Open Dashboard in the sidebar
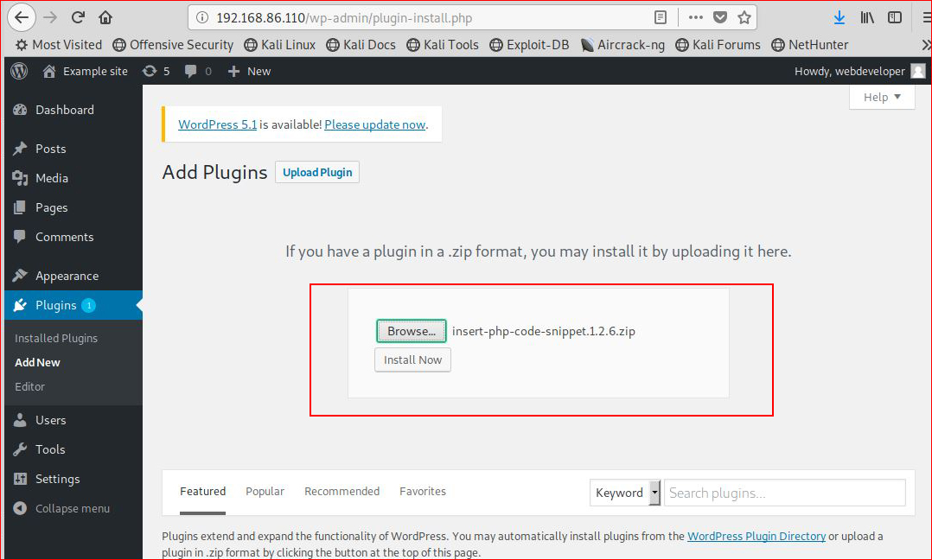This screenshot has height=560, width=932. (64, 110)
